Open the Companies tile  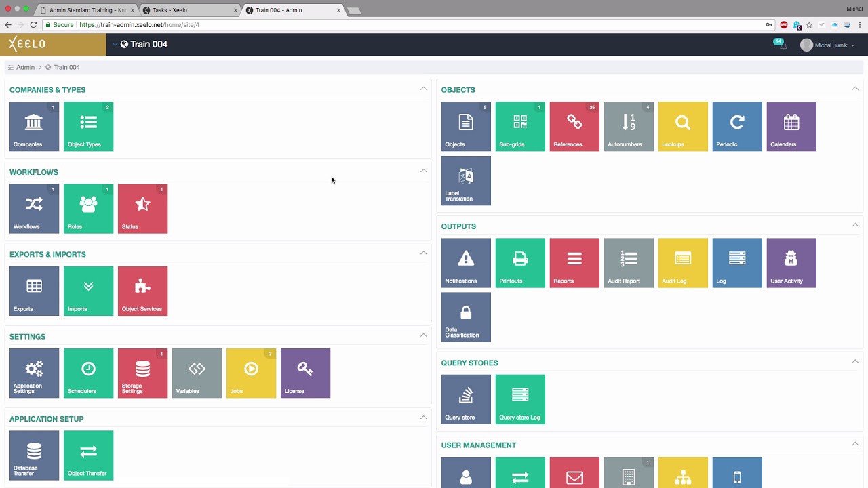click(34, 126)
